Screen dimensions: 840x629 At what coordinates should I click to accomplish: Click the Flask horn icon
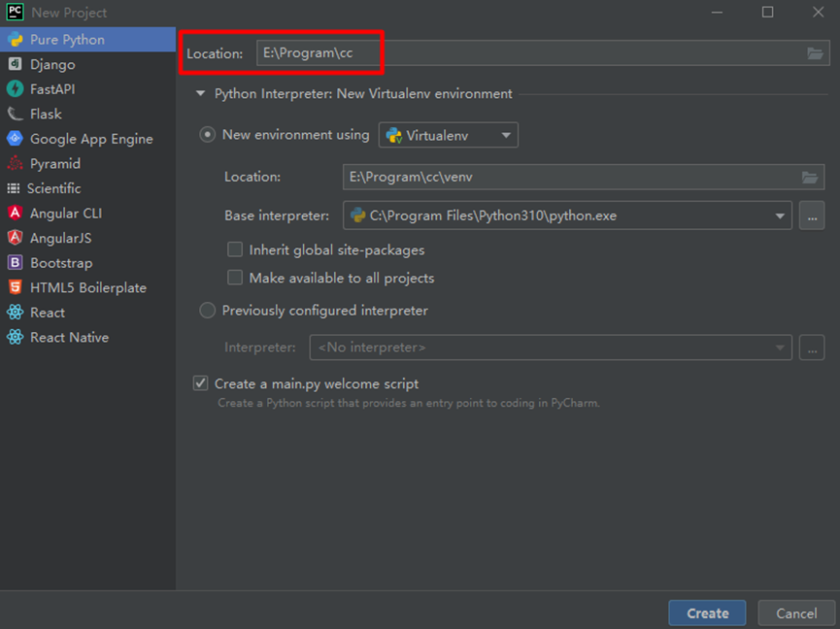pyautogui.click(x=15, y=114)
